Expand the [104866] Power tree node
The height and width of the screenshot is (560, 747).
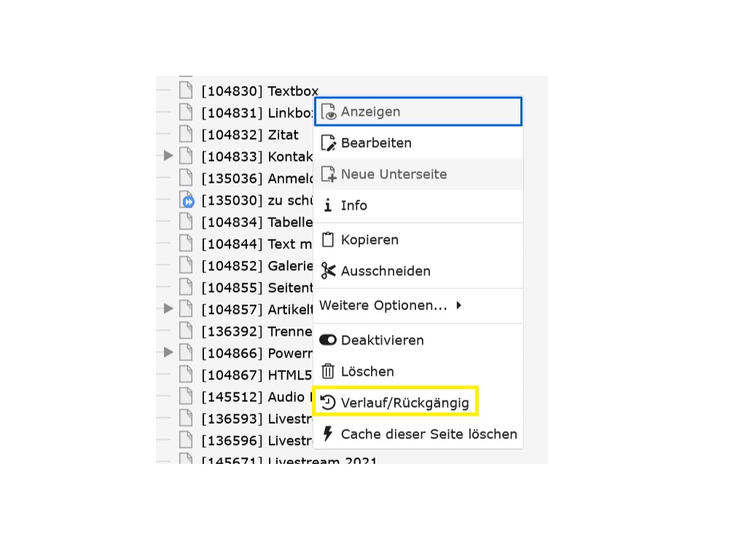pos(168,352)
